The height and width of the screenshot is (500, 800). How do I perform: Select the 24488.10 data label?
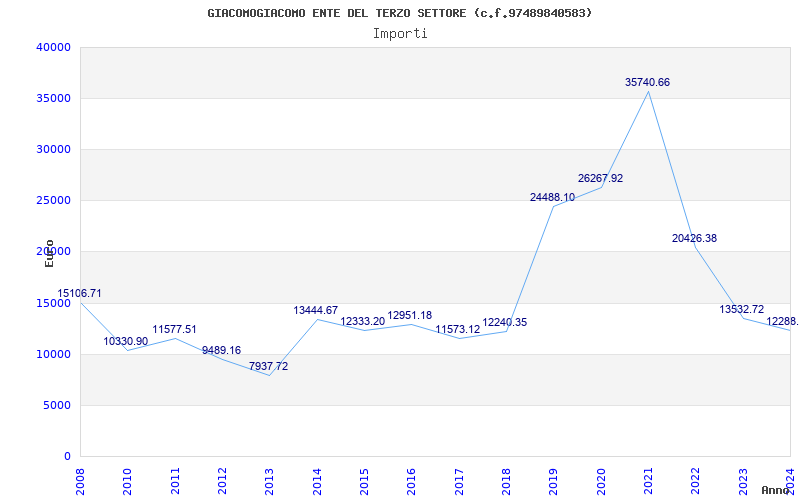coord(553,197)
